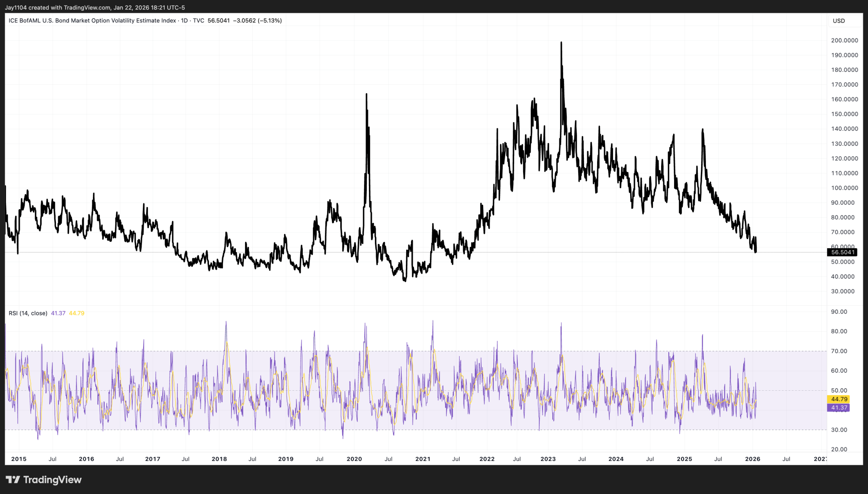Click the 2020 label on time axis
The height and width of the screenshot is (494, 868).
point(354,459)
